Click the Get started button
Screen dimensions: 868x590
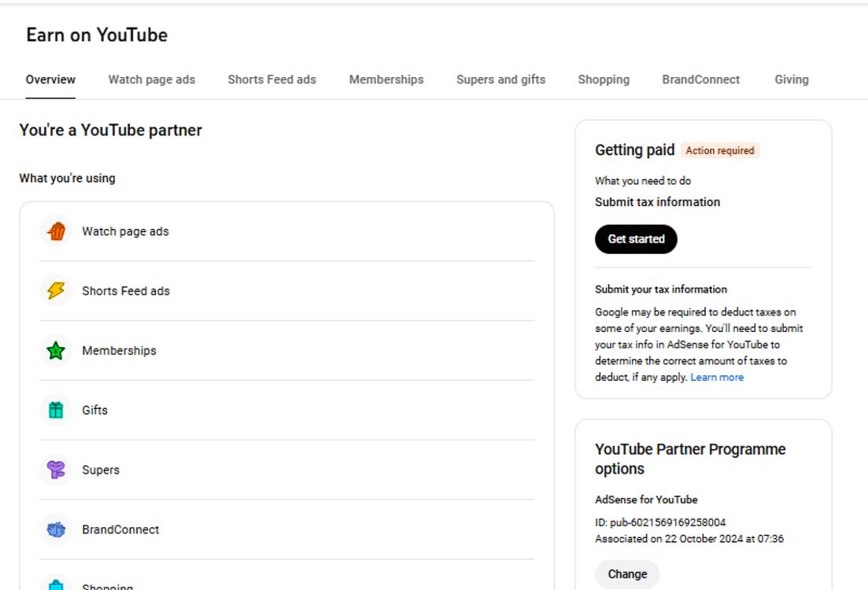pyautogui.click(x=636, y=239)
